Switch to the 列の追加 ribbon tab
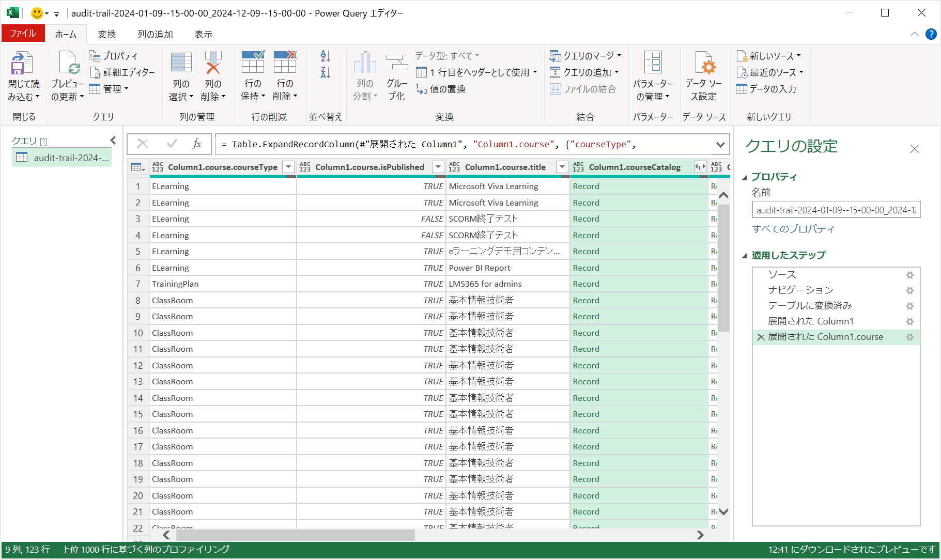This screenshot has width=941, height=560. [155, 34]
